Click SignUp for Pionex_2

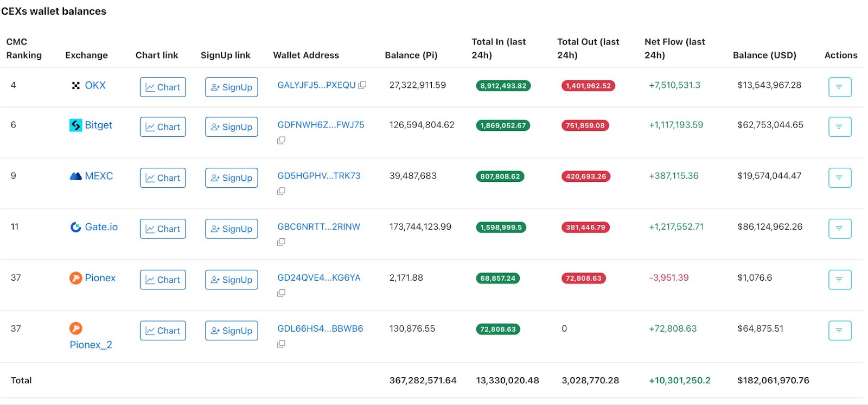232,331
